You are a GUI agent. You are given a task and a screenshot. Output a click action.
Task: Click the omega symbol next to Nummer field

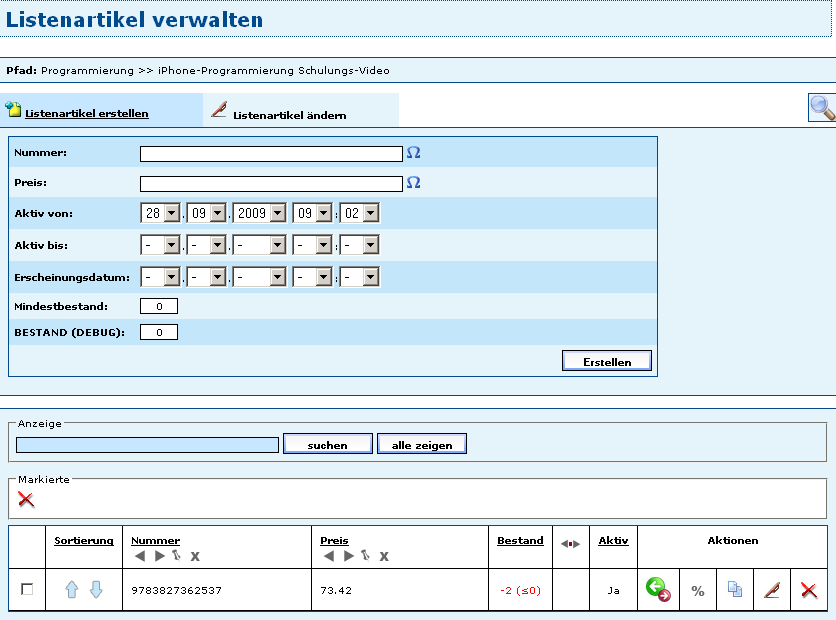pyautogui.click(x=413, y=153)
